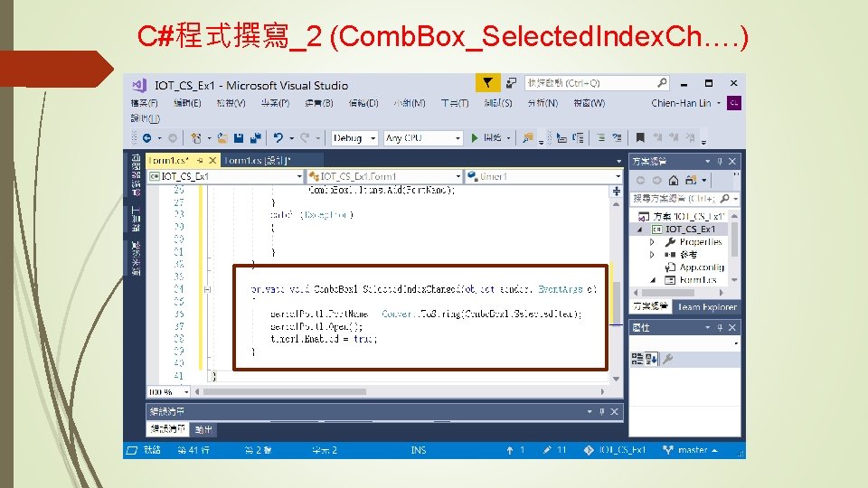The height and width of the screenshot is (488, 868).
Task: Open the Tools (T) menu
Action: tap(455, 103)
